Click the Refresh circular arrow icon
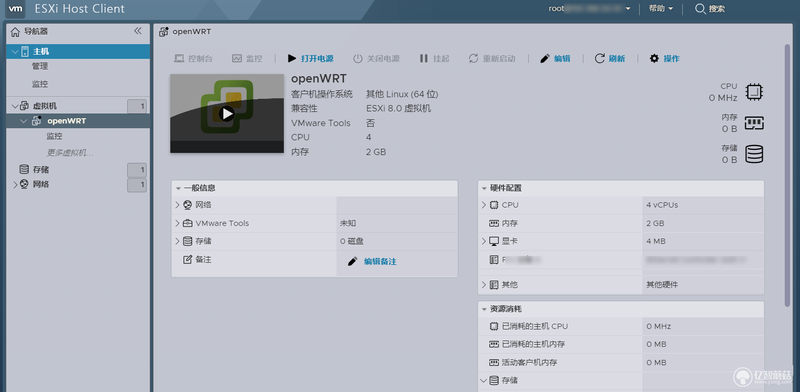Image resolution: width=800 pixels, height=392 pixels. (x=599, y=59)
